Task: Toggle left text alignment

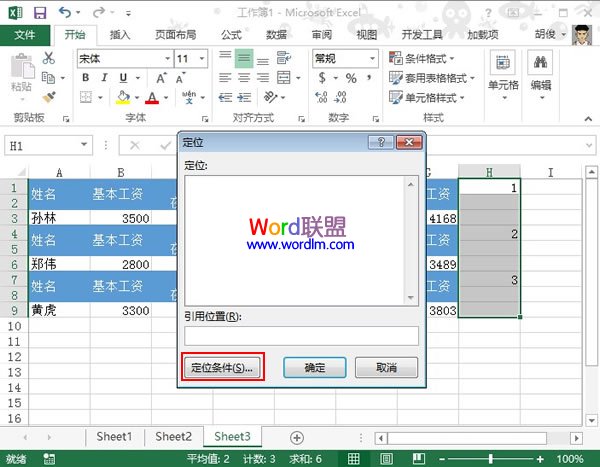Action: (x=225, y=78)
